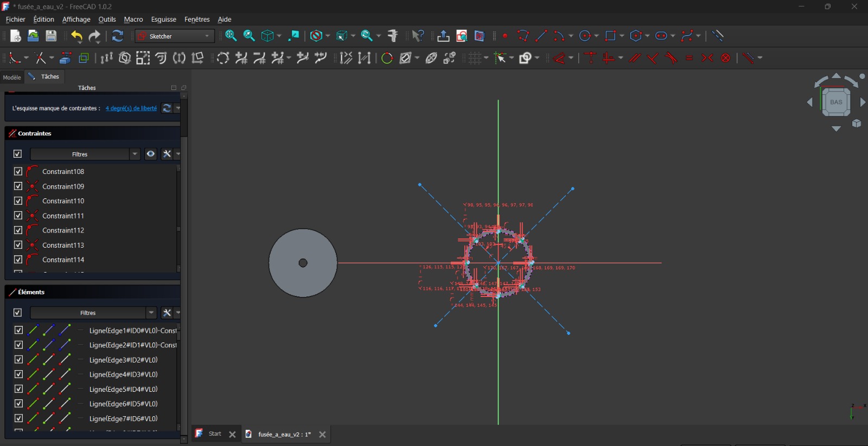
Task: Click the Fit all zoom icon
Action: [231, 36]
